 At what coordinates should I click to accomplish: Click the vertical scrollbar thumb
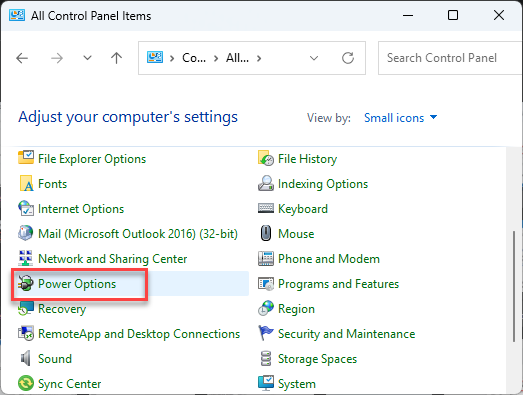coord(514,286)
